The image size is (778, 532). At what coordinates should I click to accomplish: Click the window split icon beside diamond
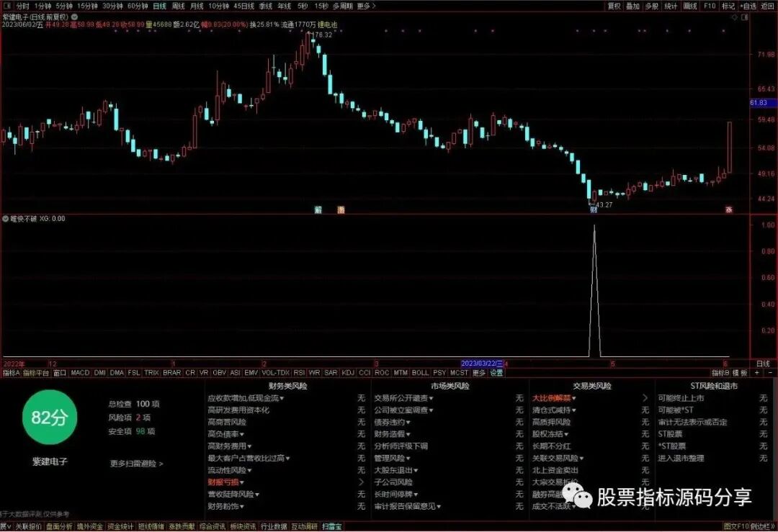pos(744,17)
